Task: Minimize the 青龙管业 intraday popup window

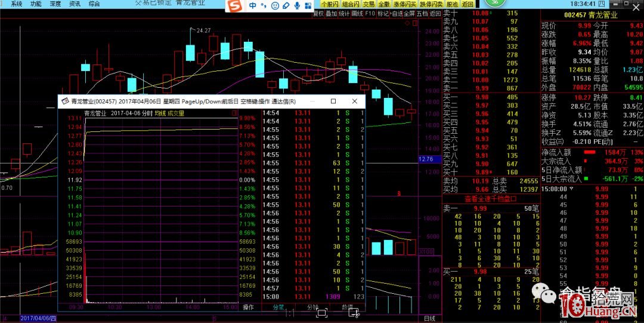Action: (x=312, y=101)
